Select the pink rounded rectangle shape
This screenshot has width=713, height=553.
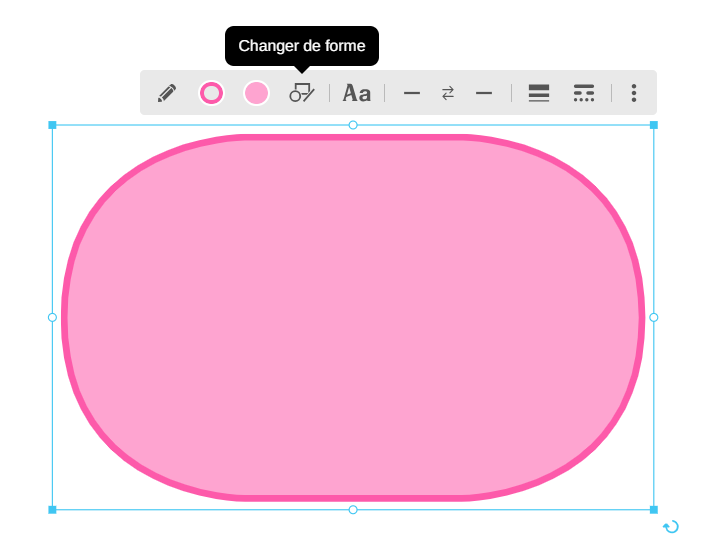(353, 317)
